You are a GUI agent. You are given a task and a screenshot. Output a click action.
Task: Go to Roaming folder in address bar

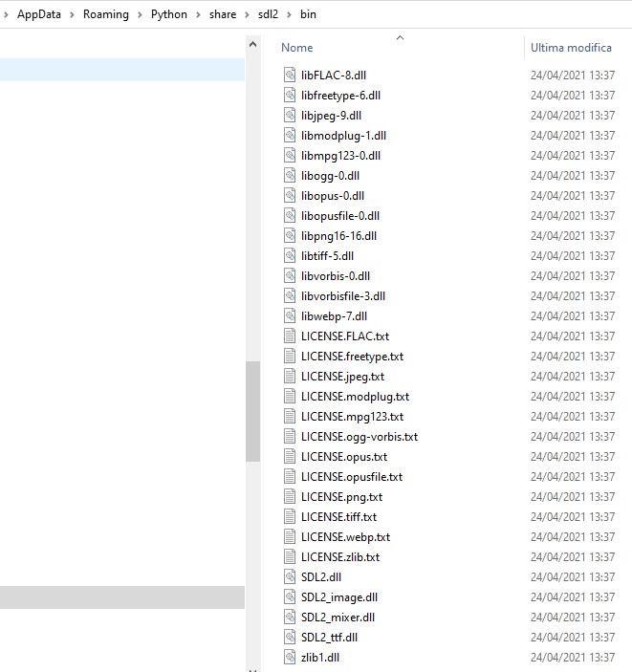point(106,14)
